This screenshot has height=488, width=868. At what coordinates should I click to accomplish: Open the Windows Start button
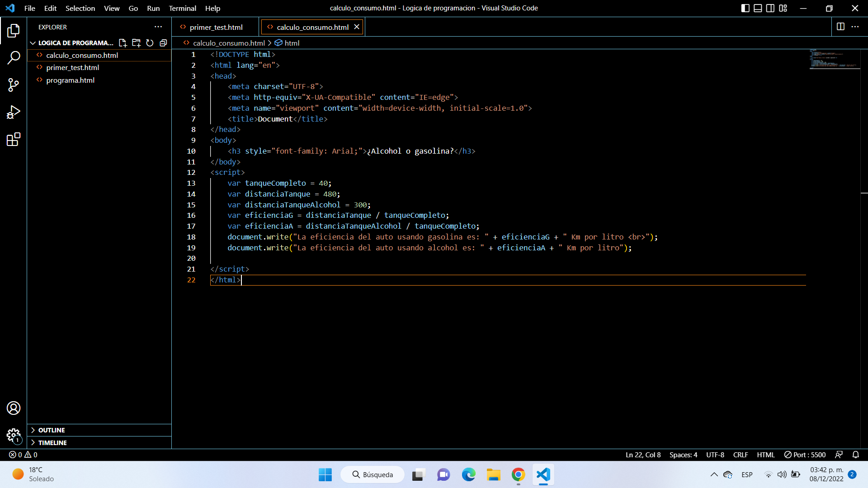[325, 474]
